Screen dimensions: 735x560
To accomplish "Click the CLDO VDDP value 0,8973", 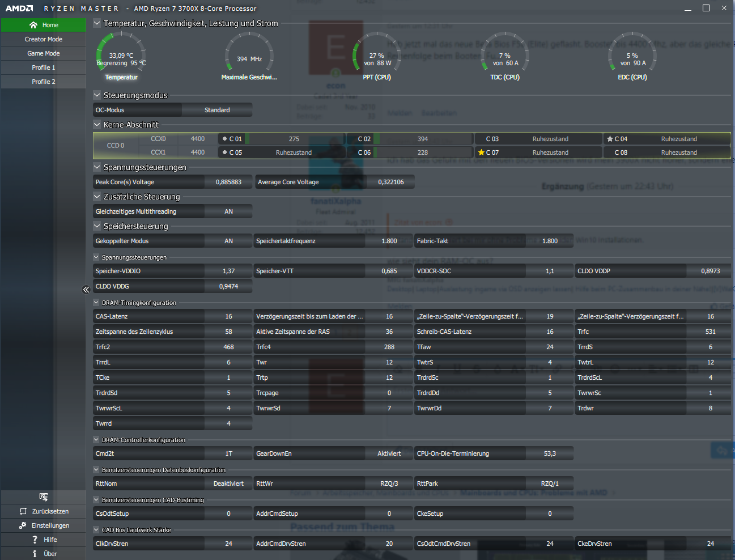I will click(x=711, y=271).
